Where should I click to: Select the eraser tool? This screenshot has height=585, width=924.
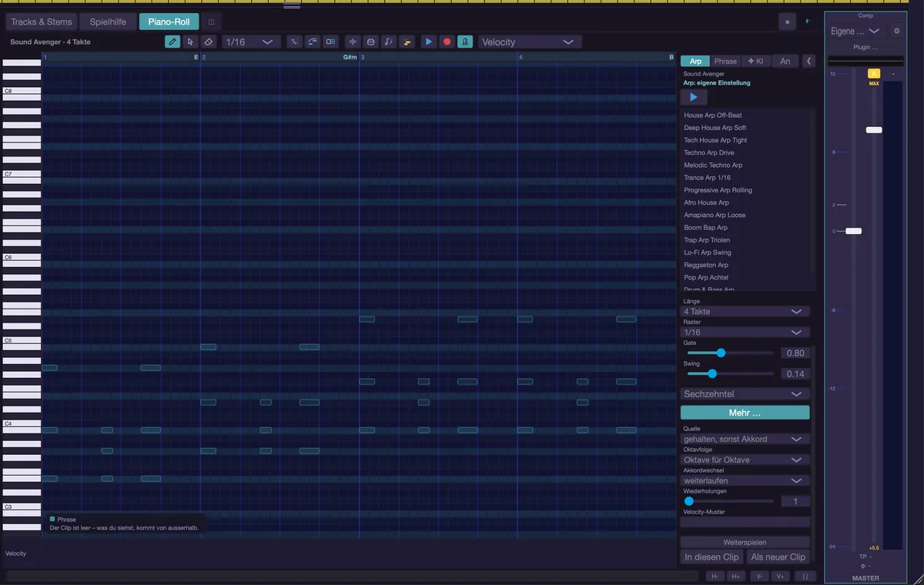click(x=208, y=42)
